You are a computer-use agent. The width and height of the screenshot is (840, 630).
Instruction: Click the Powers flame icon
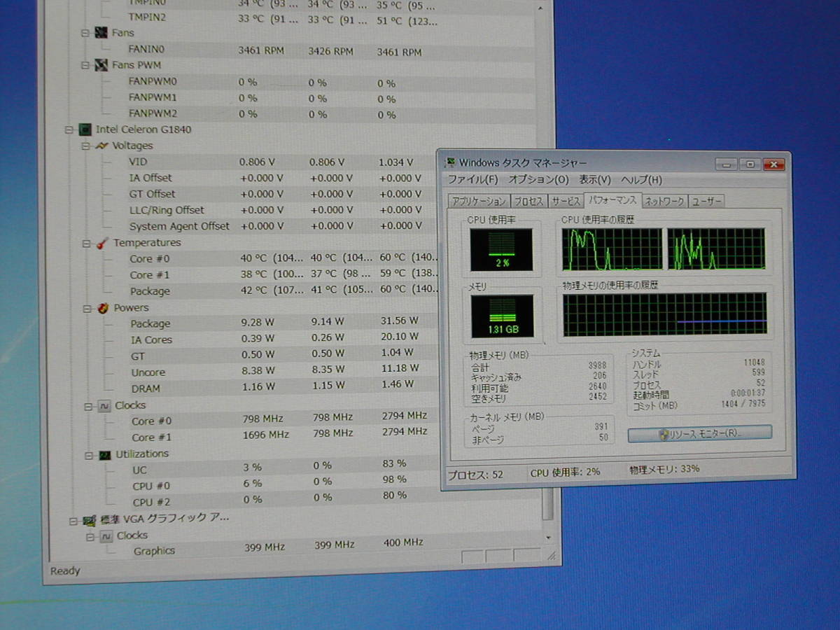[103, 308]
